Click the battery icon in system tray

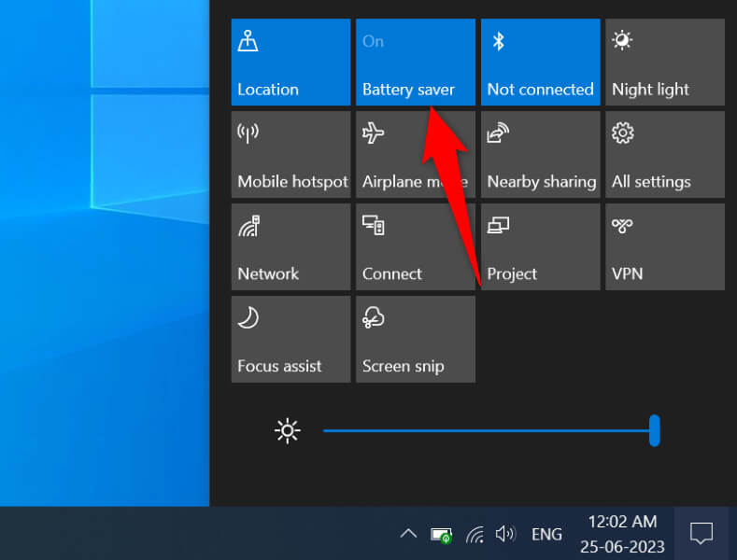441,535
